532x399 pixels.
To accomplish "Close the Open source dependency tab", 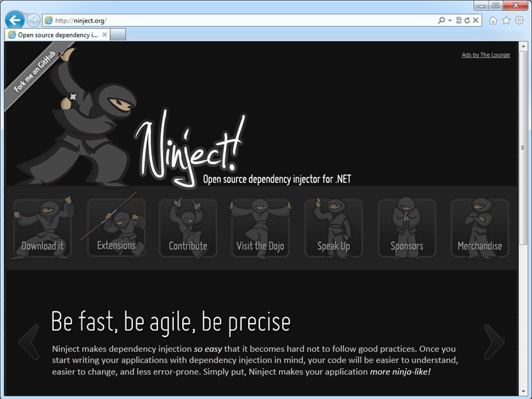I will (105, 34).
